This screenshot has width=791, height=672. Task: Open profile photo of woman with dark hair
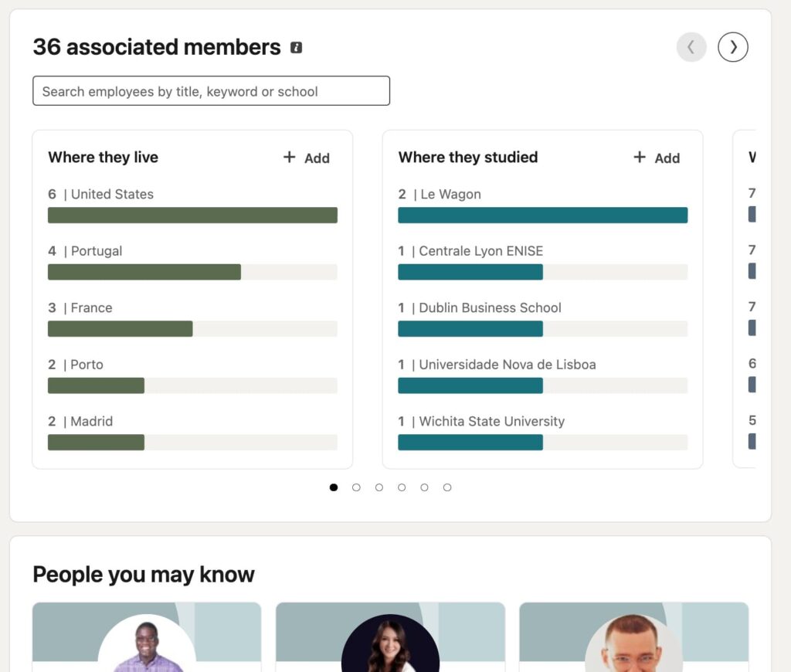(390, 644)
